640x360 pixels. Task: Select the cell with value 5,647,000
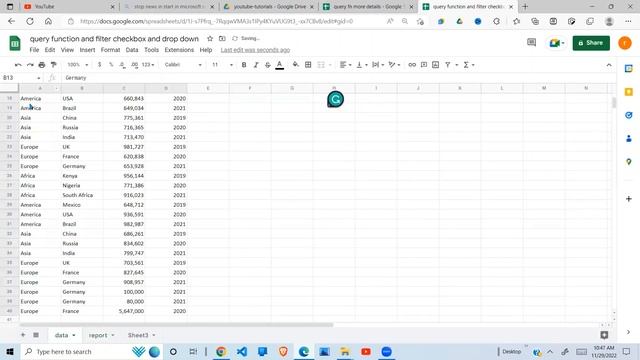(x=124, y=311)
